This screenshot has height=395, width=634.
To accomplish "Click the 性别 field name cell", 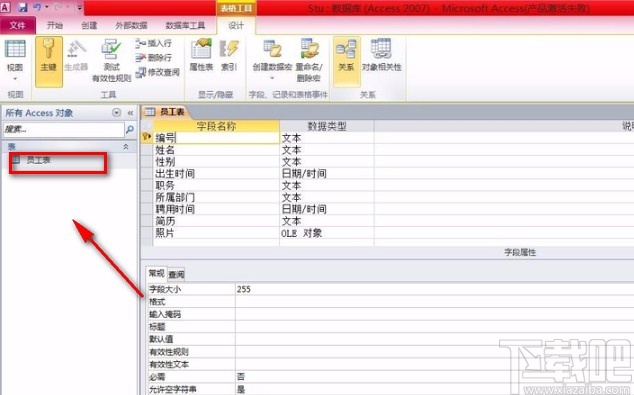I will (x=216, y=162).
